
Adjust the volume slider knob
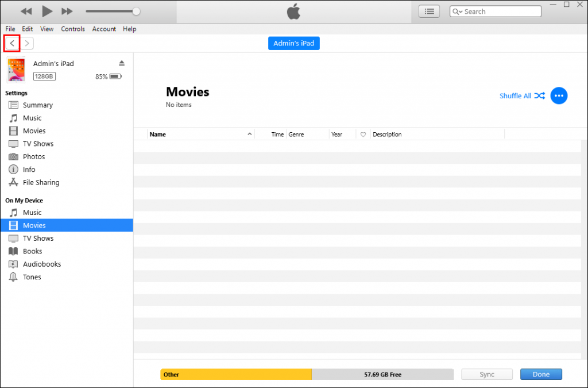pyautogui.click(x=136, y=11)
